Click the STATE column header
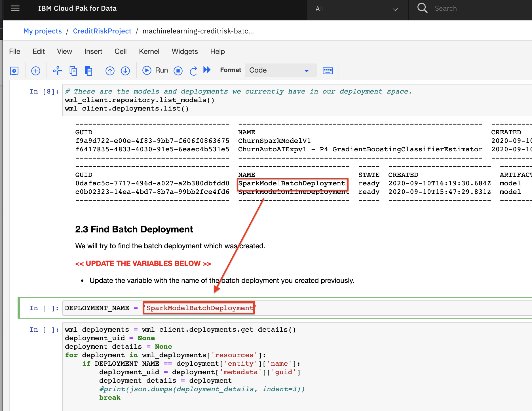The image size is (532, 411). [x=369, y=175]
